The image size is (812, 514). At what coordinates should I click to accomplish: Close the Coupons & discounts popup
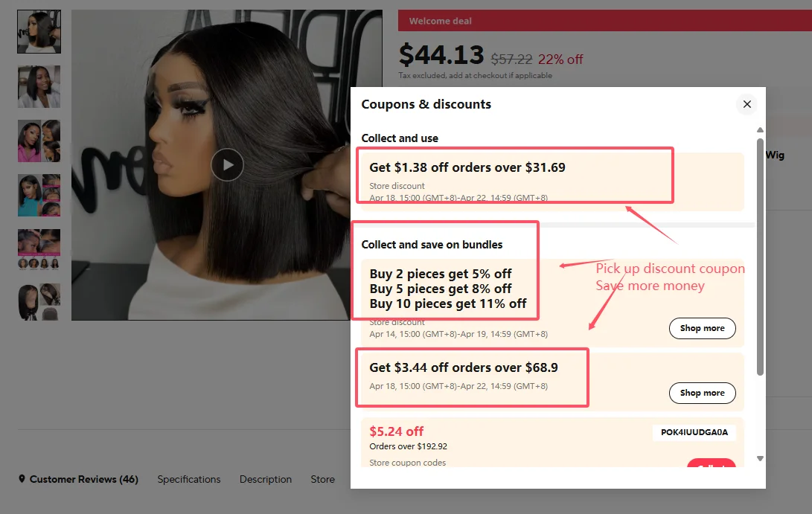tap(747, 104)
